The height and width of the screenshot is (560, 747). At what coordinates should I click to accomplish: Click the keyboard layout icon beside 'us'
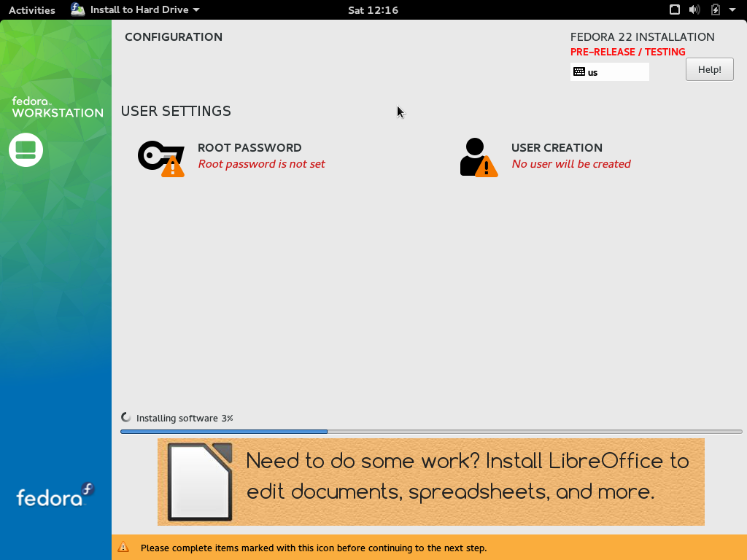tap(578, 72)
